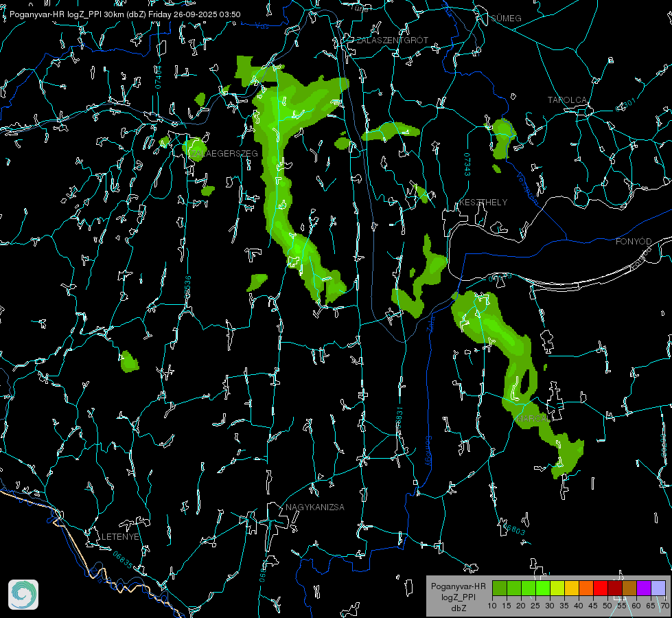Click the MARCALI city label
This screenshot has height=618, width=672.
tap(533, 418)
